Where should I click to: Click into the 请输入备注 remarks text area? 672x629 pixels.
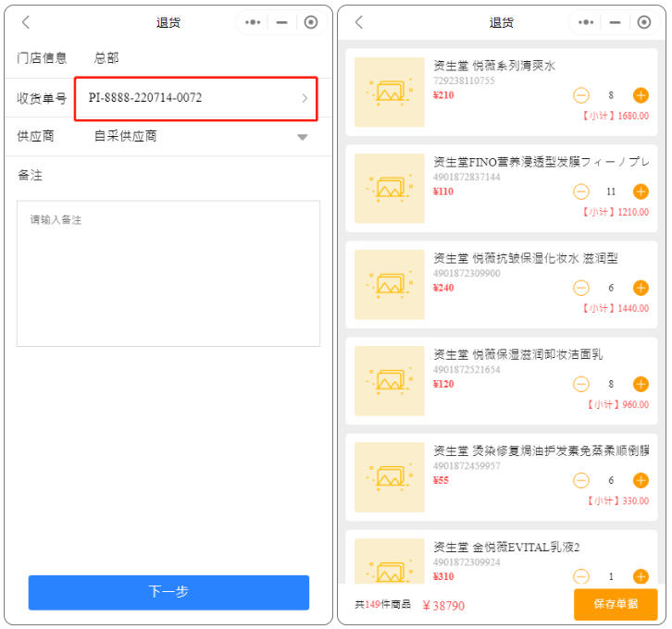[168, 273]
